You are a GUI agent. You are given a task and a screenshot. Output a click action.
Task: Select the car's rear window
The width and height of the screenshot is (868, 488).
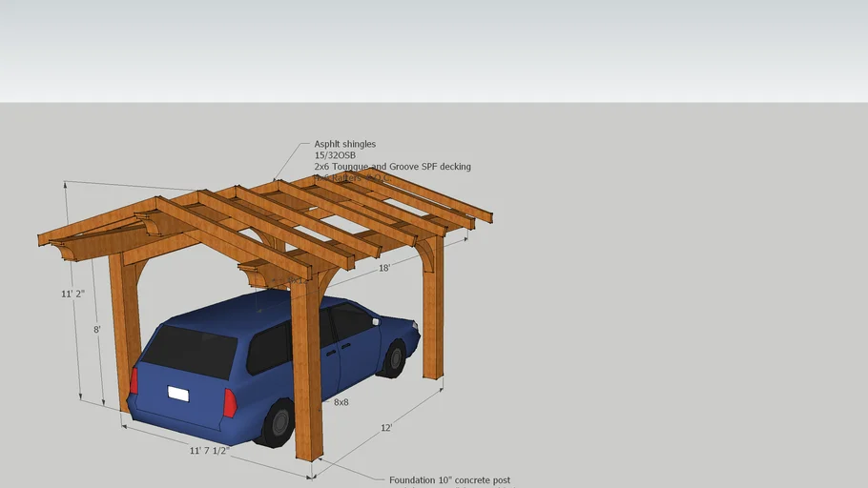coord(191,350)
